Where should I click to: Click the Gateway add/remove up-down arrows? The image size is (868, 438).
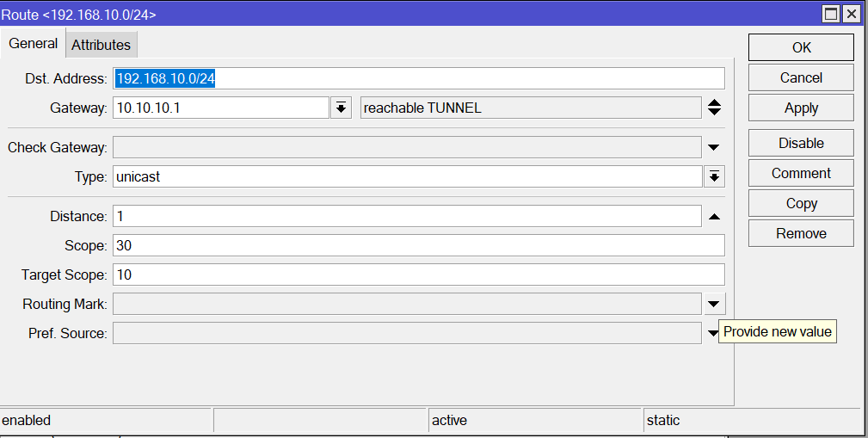(x=714, y=108)
